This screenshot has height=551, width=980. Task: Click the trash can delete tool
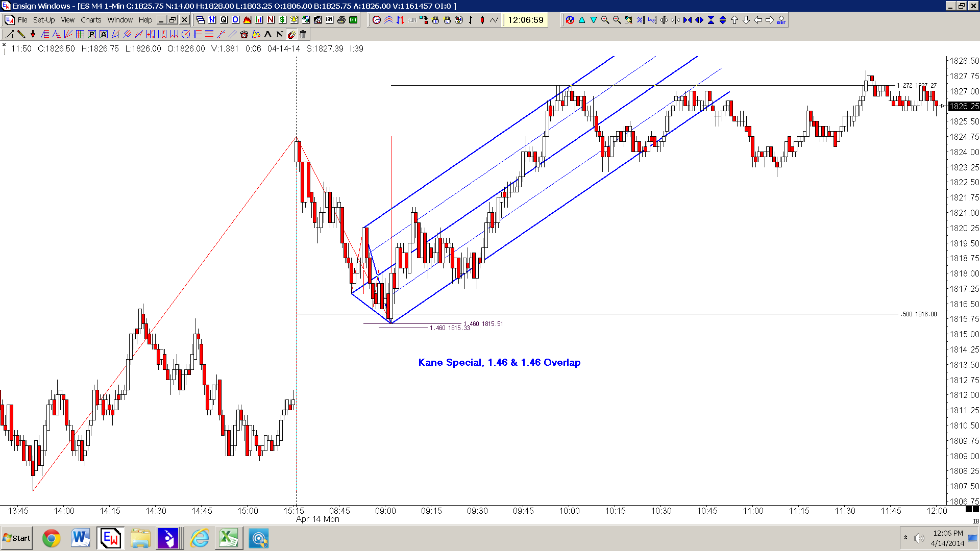[303, 34]
